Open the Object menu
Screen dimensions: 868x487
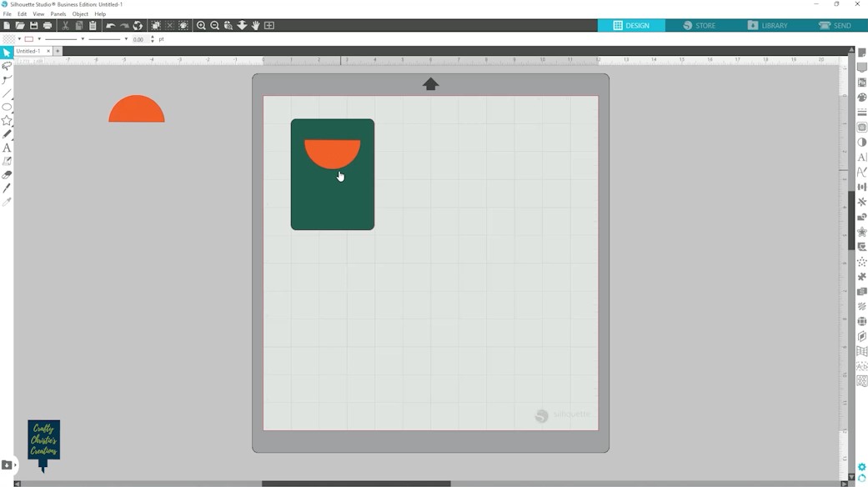[x=80, y=14]
